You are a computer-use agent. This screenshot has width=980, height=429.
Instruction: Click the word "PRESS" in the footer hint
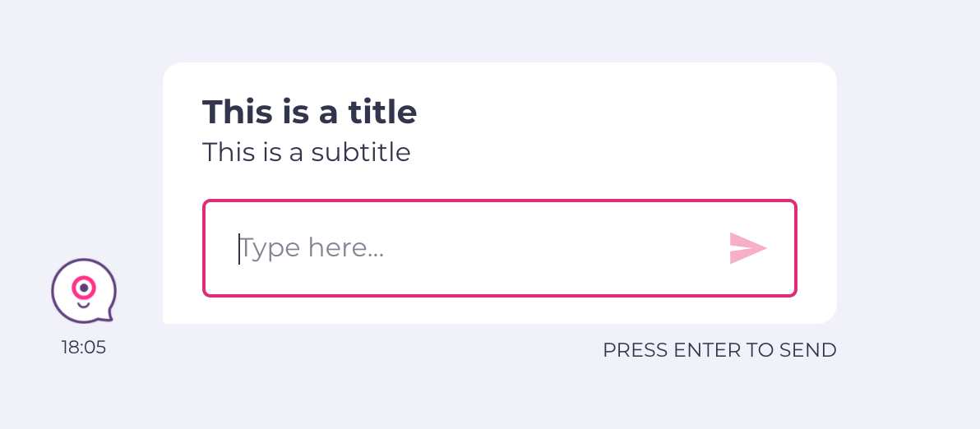tap(635, 350)
